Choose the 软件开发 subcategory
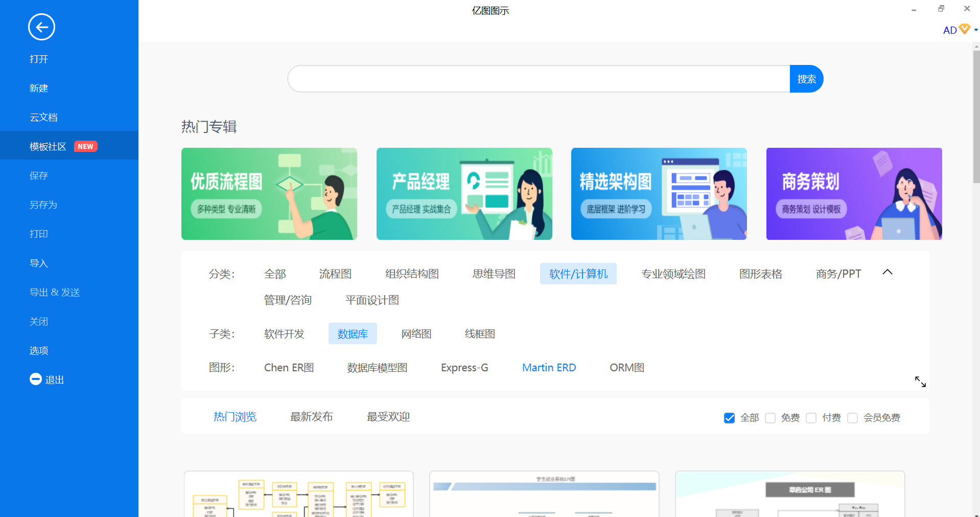 click(x=284, y=334)
